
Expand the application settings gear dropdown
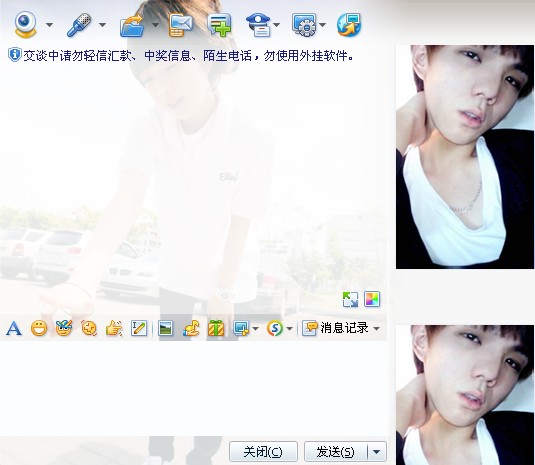click(323, 25)
